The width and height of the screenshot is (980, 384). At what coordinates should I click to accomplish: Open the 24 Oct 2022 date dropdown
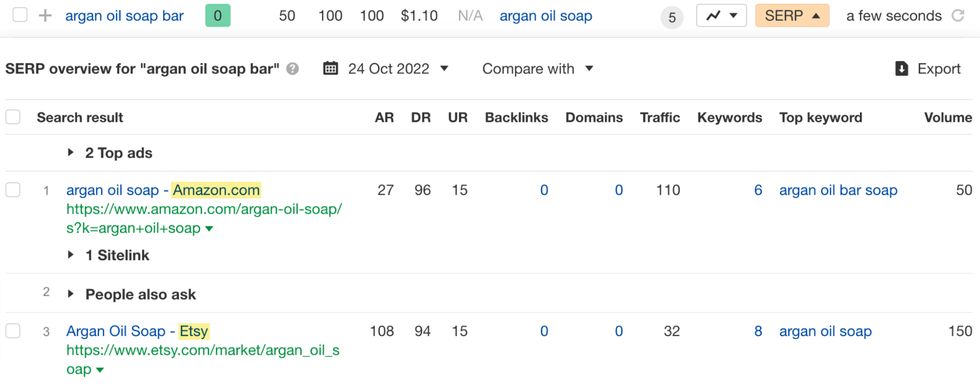pyautogui.click(x=398, y=69)
